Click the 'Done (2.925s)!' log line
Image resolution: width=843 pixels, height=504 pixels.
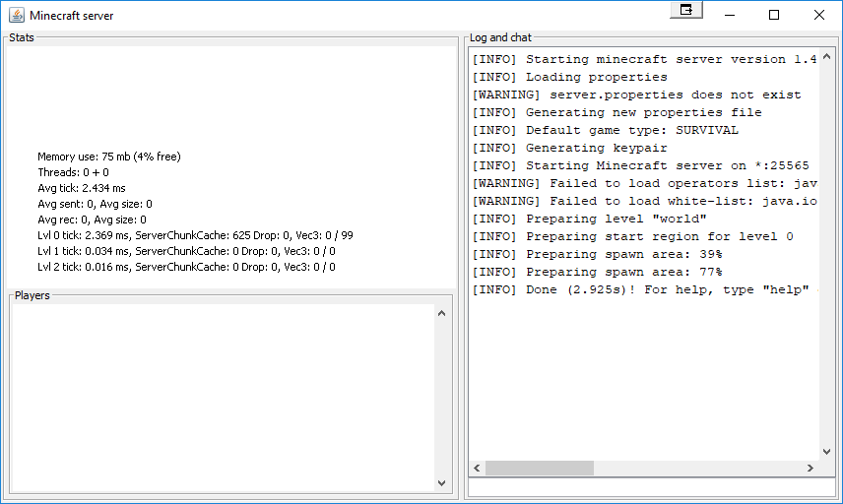(x=645, y=290)
